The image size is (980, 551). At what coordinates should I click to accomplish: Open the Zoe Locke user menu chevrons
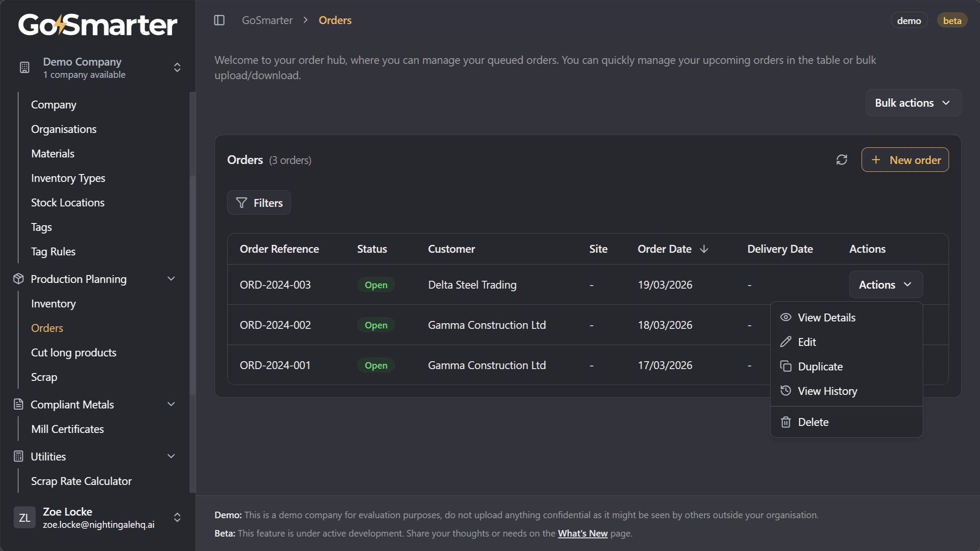tap(177, 517)
